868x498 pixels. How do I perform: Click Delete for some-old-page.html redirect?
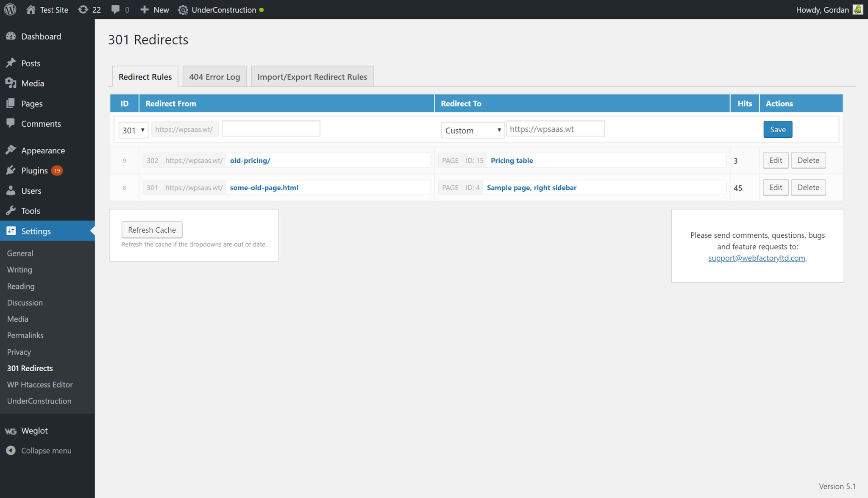coord(808,187)
